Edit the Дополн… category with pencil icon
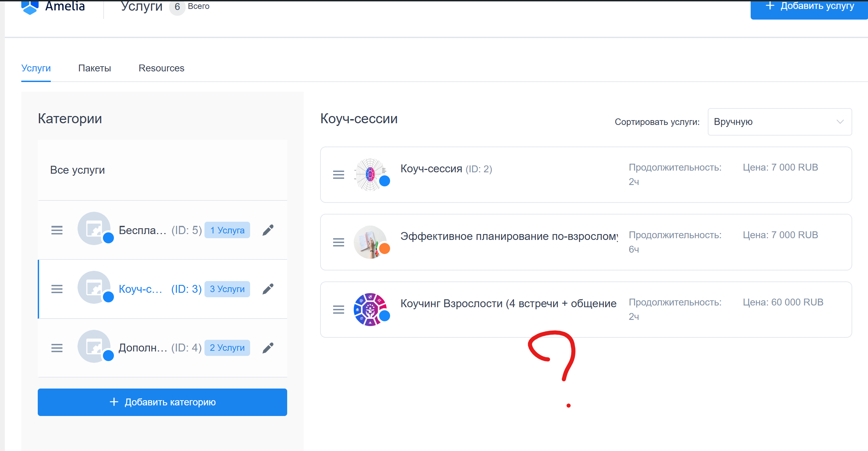The height and width of the screenshot is (451, 868). click(x=268, y=348)
